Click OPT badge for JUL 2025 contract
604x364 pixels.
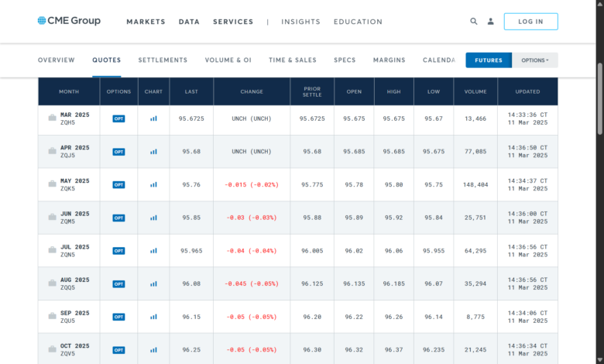[118, 251]
